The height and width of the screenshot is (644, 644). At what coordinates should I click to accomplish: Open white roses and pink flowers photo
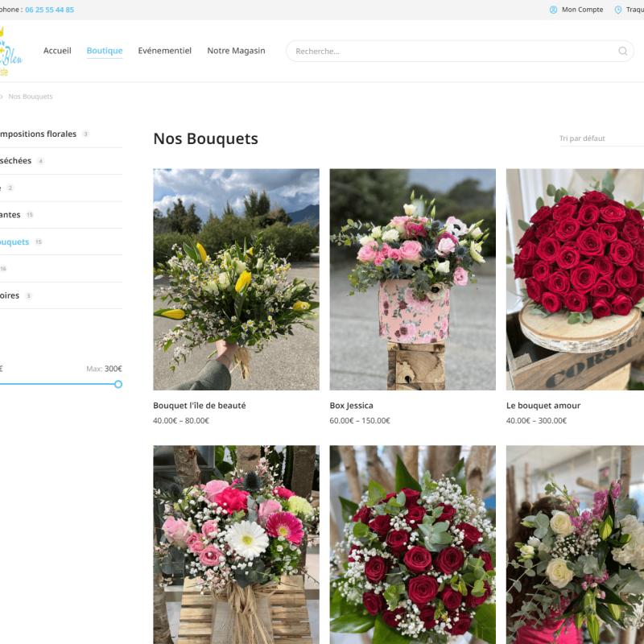[x=575, y=545]
